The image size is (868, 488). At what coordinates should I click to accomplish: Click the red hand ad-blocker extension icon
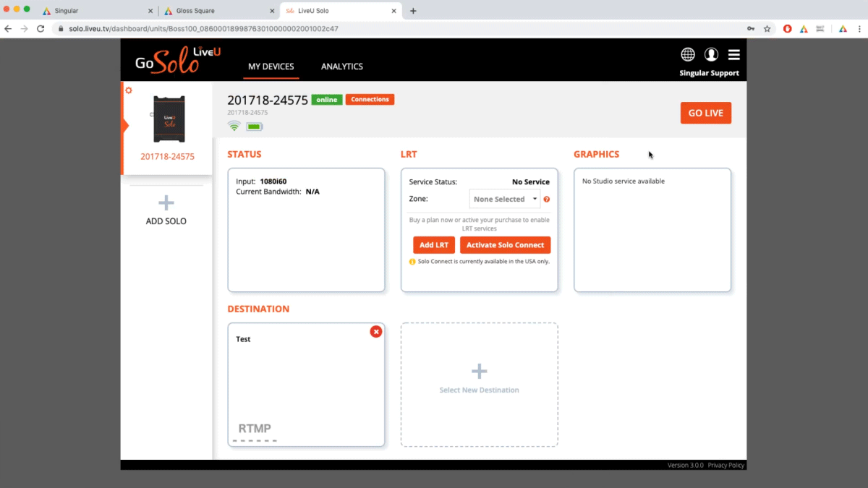point(788,29)
